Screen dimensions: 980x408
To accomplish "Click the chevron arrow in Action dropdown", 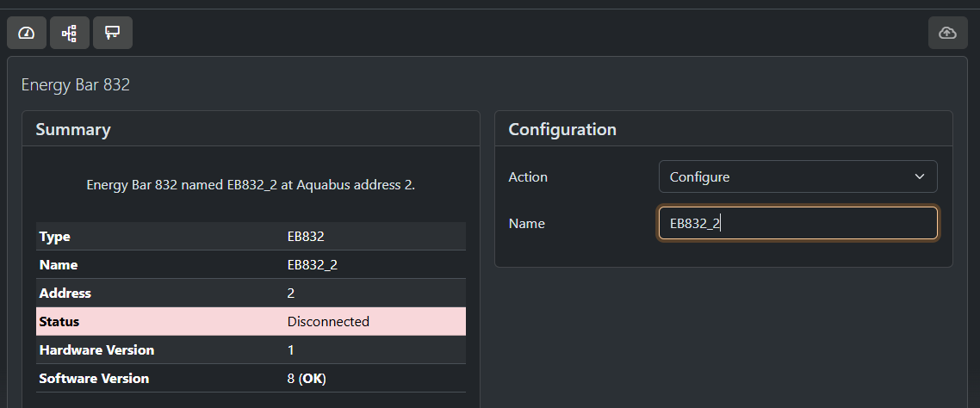I will [x=919, y=176].
